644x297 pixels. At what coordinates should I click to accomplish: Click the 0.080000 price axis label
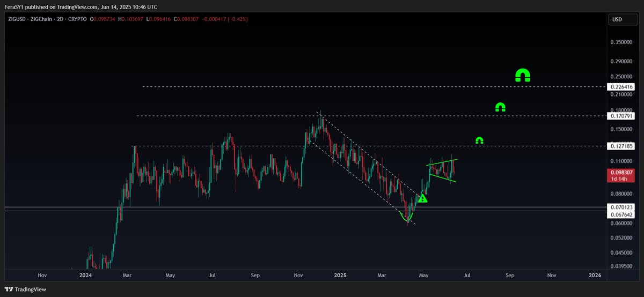click(x=621, y=193)
